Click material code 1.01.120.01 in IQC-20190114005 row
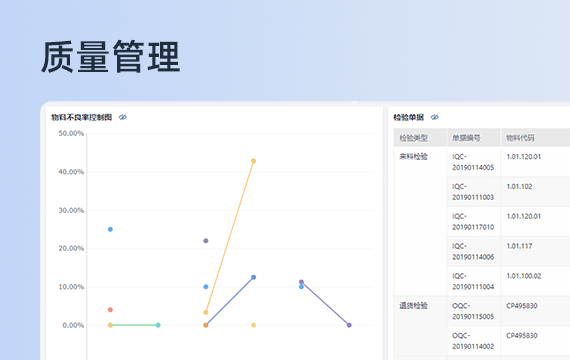570x360 pixels. [x=523, y=157]
